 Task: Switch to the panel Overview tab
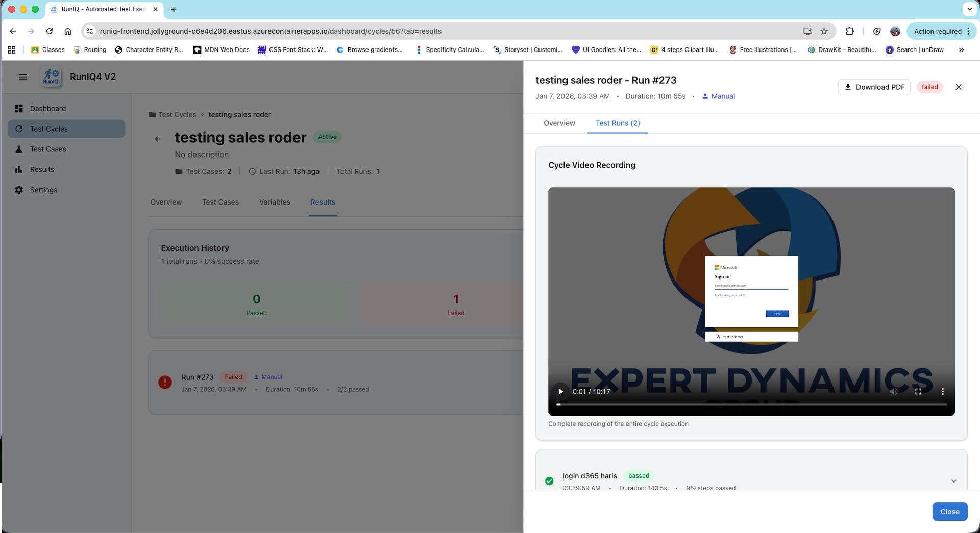pos(559,123)
